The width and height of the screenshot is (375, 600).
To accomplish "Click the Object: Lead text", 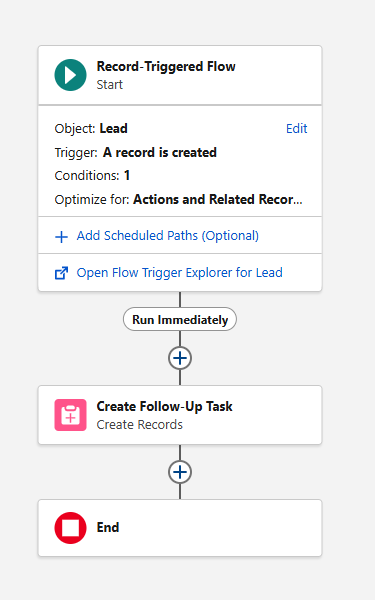I will click(x=91, y=129).
